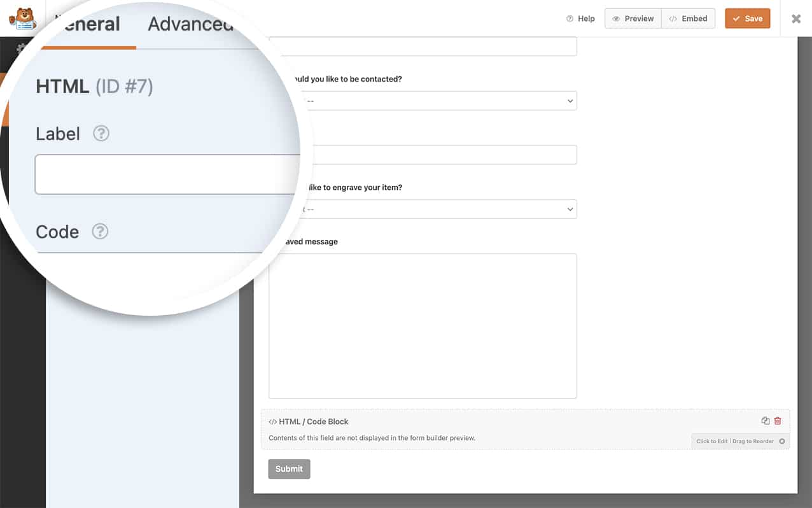This screenshot has width=812, height=508.
Task: Duplicate the HTML / Code Block field
Action: click(x=766, y=420)
